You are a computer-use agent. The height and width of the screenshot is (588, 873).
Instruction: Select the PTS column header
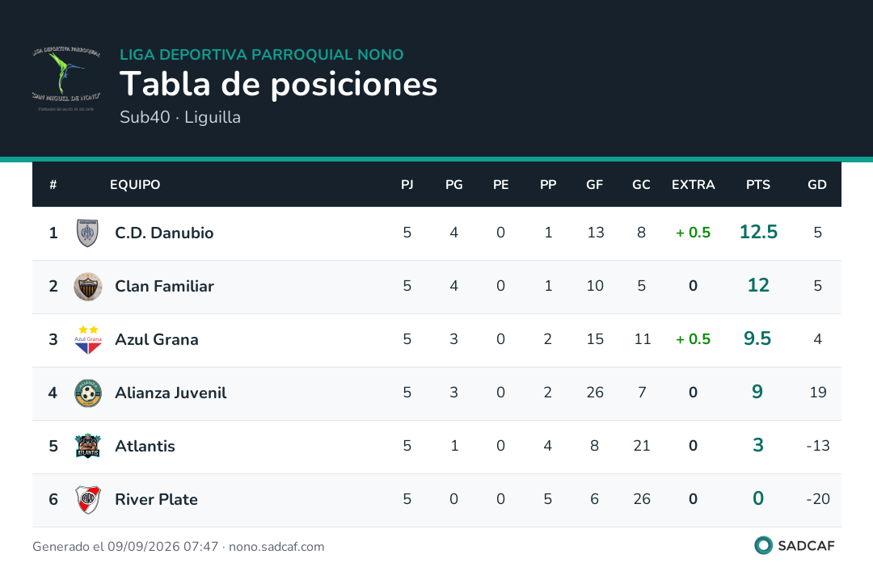coord(757,185)
